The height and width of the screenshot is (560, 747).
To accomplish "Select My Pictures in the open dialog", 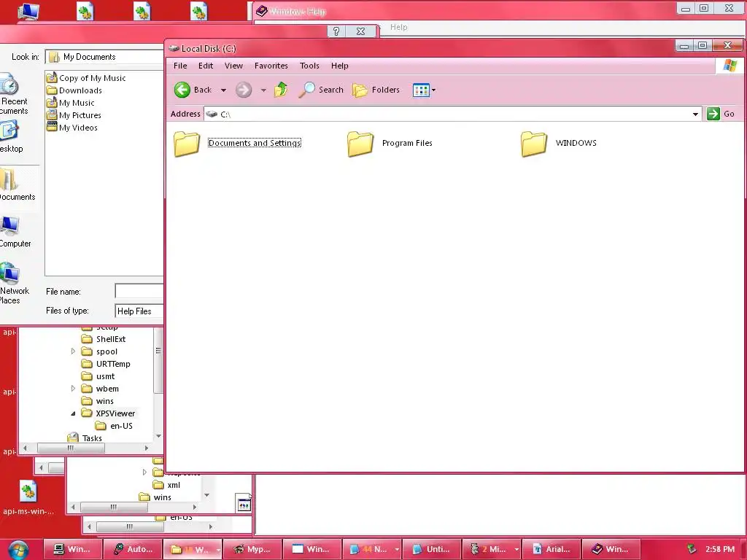I will [x=74, y=115].
